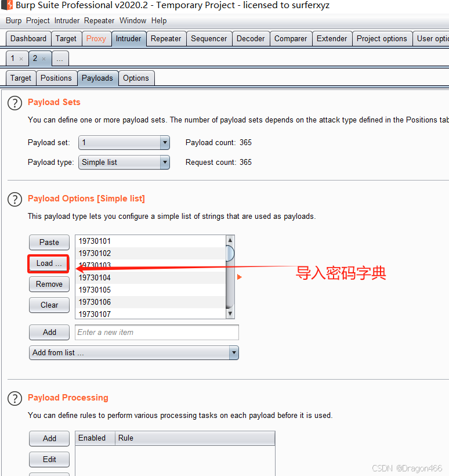The width and height of the screenshot is (449, 476).
Task: Switch to the Intruder Target sub-tab
Action: 21,78
